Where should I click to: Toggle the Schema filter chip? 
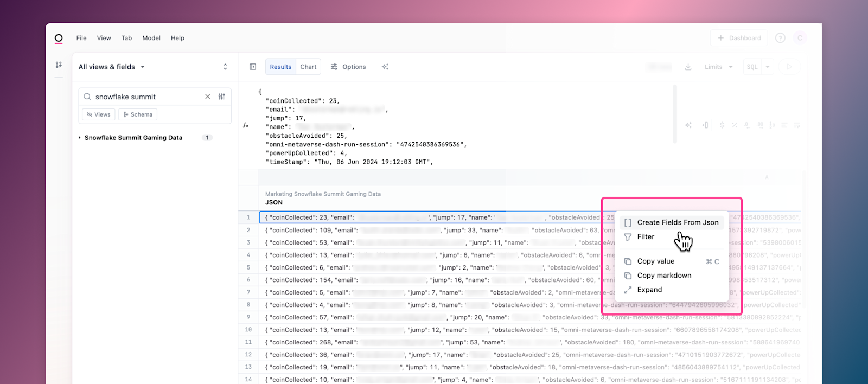pyautogui.click(x=138, y=114)
